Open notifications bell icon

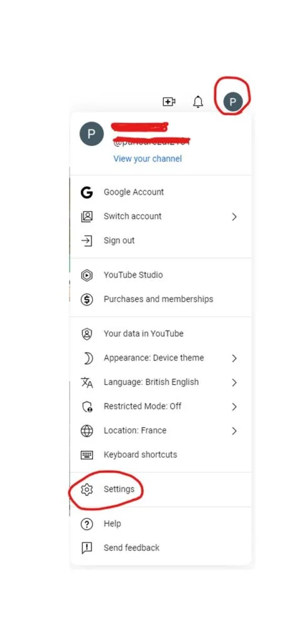click(x=198, y=101)
